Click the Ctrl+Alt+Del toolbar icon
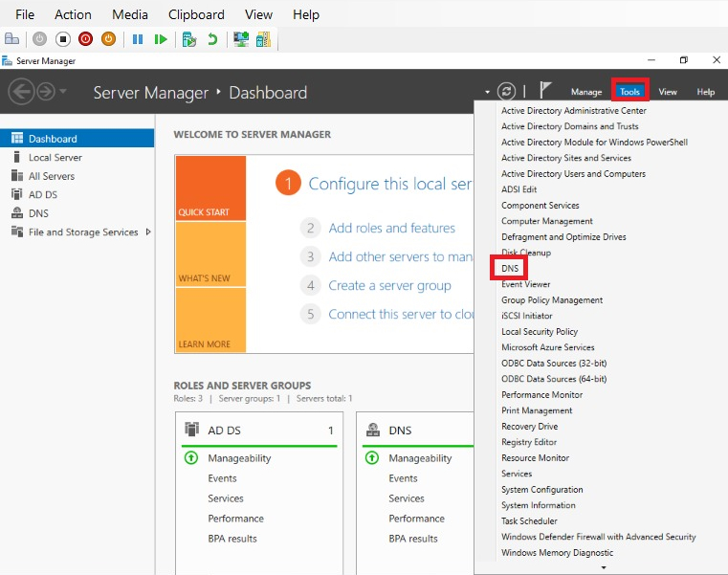728x575 pixels. (11, 39)
